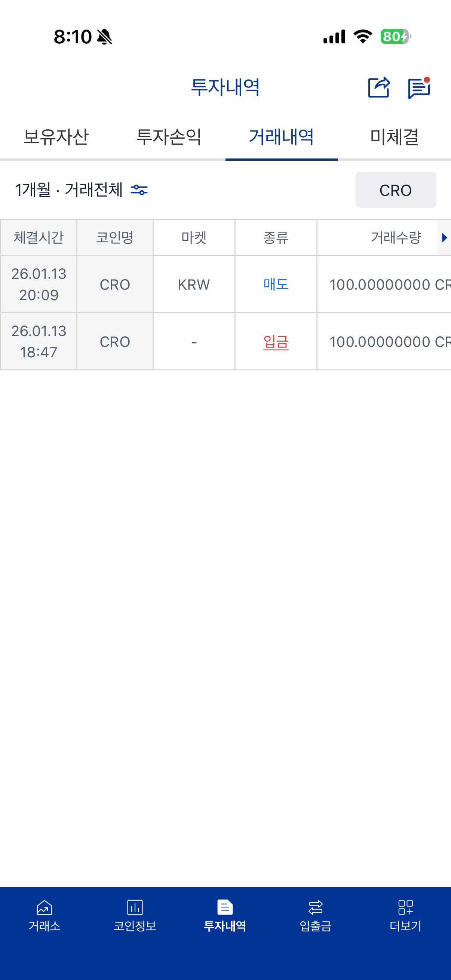The image size is (451, 980).
Task: Click the 입금 deposit link
Action: (x=276, y=342)
